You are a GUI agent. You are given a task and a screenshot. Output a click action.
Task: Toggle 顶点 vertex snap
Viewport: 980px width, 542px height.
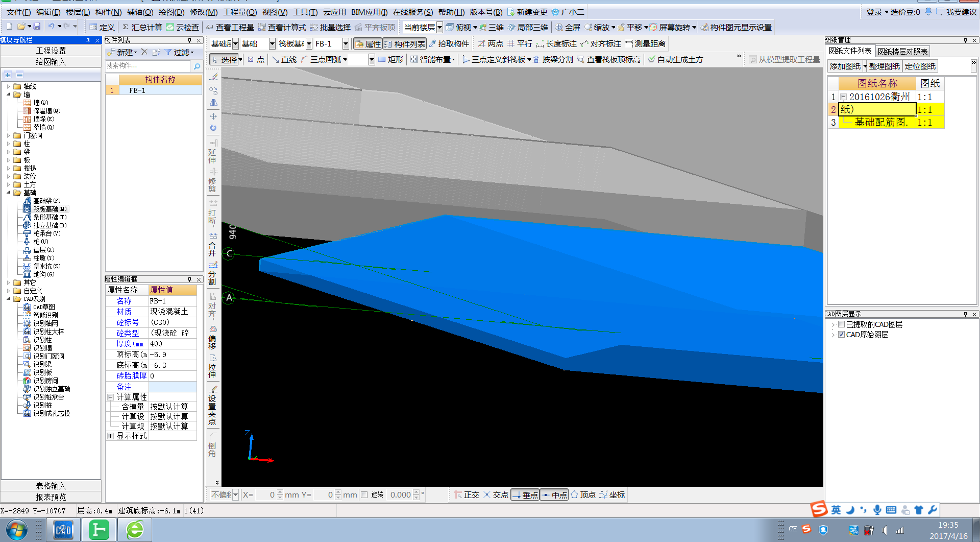click(x=583, y=494)
